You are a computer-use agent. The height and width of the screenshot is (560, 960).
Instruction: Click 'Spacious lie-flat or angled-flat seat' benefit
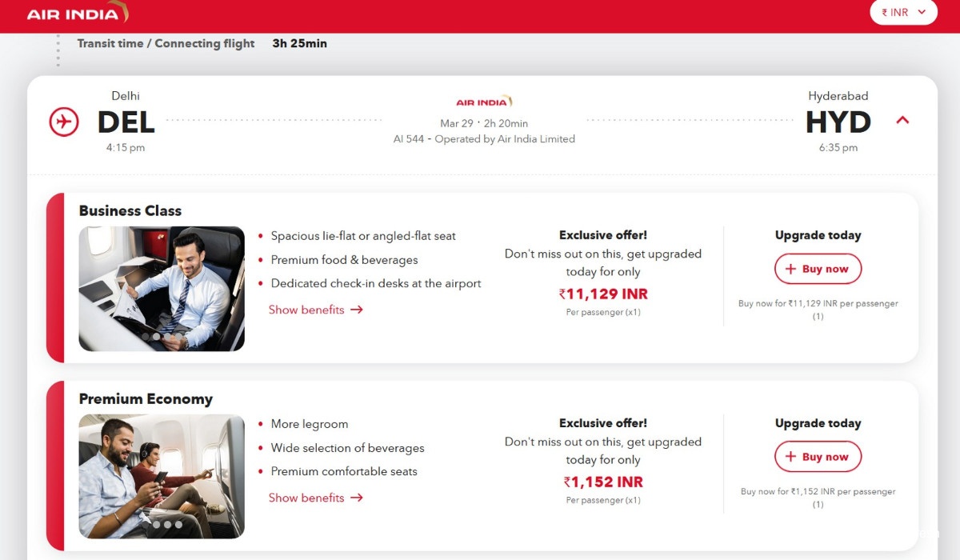pos(363,236)
